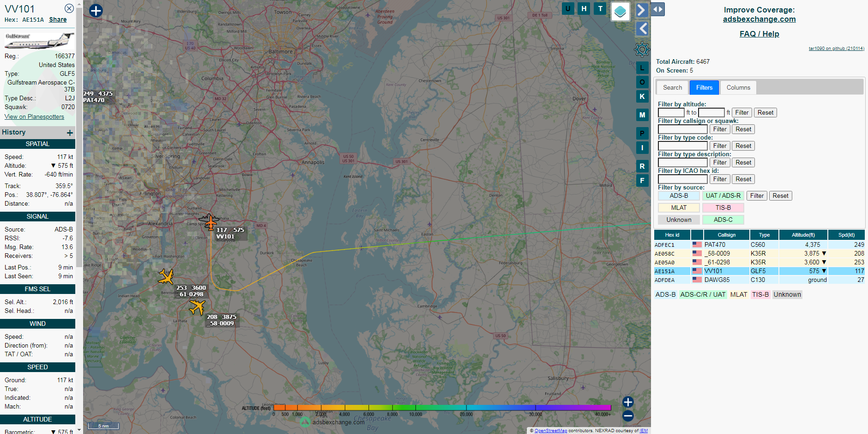Click the F map button
The image size is (868, 434).
(x=642, y=181)
